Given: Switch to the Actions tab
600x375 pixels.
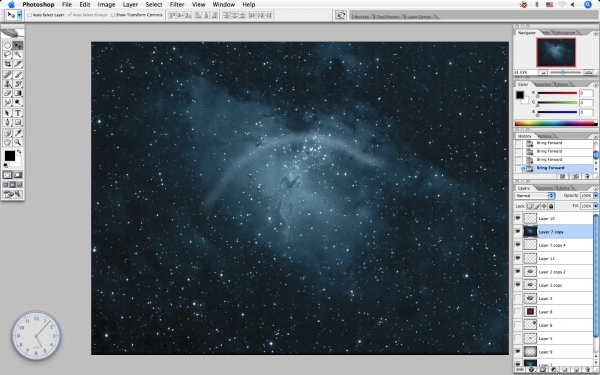Looking at the screenshot, I should pos(545,136).
